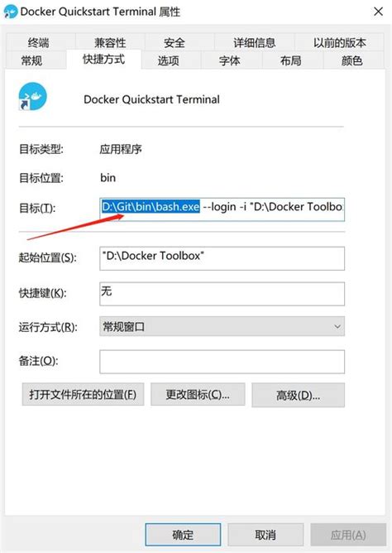Click 打开文件所在的位置 button
The height and width of the screenshot is (553, 392).
click(83, 394)
